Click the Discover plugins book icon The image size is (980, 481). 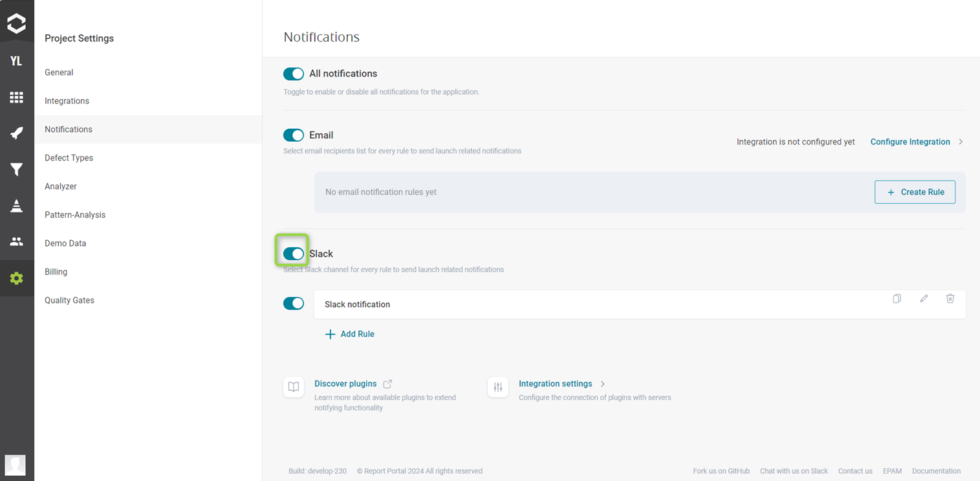(294, 386)
